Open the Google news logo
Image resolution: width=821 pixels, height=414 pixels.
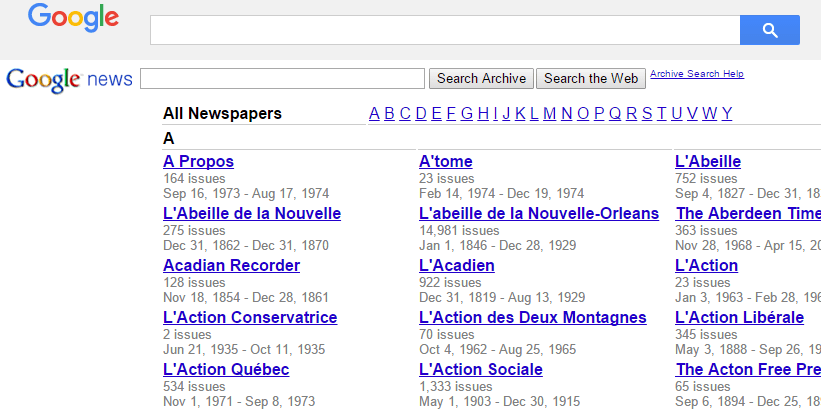coord(69,80)
